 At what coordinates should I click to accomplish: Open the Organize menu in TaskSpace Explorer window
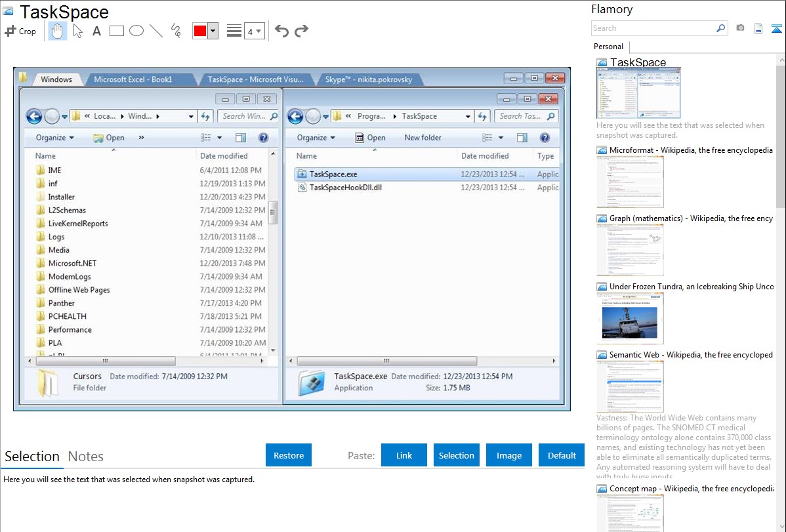click(x=316, y=137)
